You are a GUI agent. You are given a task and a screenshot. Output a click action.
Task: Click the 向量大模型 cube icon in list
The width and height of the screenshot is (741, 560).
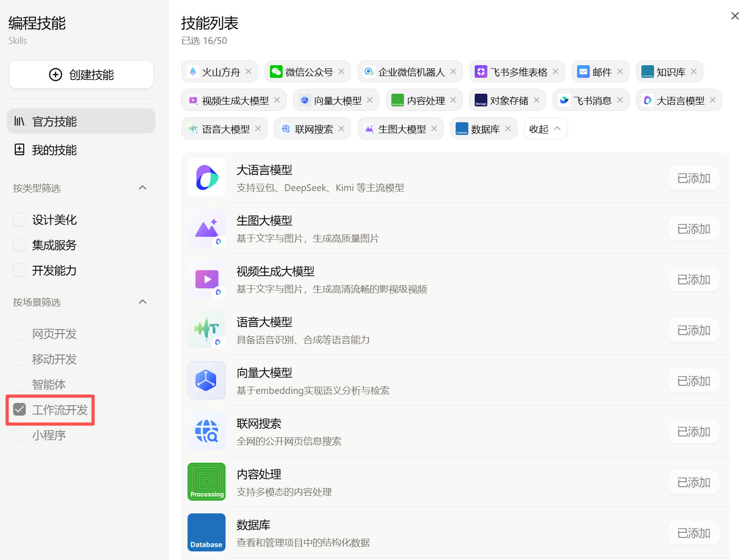[207, 380]
